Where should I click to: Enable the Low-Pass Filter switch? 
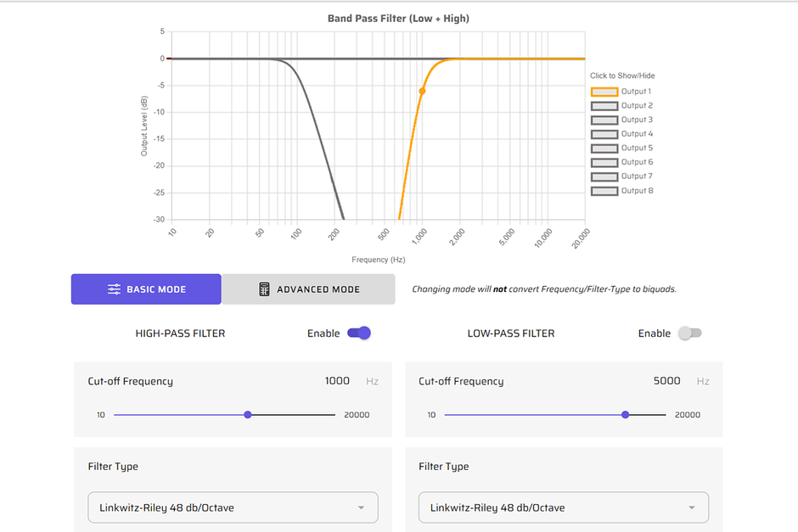click(x=689, y=333)
